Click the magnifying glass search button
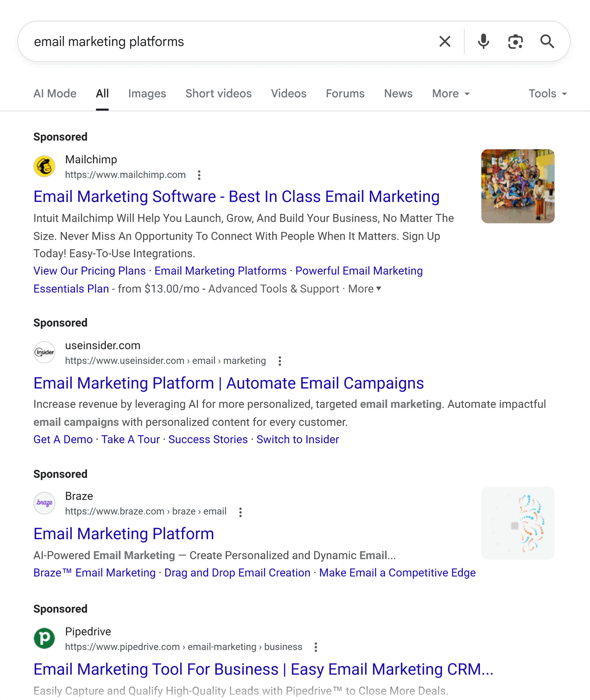 pos(547,42)
